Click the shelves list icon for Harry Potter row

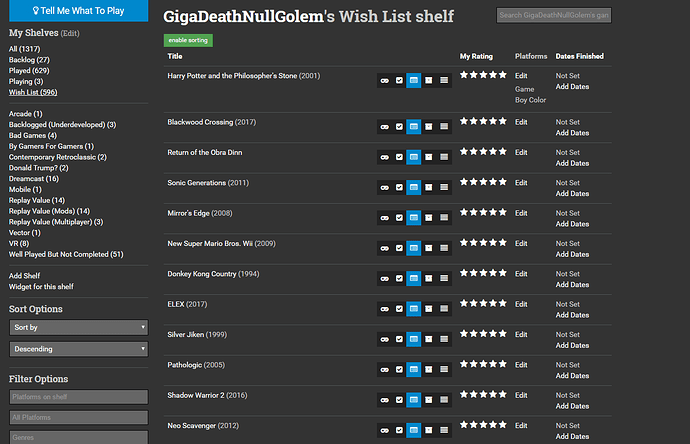click(x=444, y=81)
